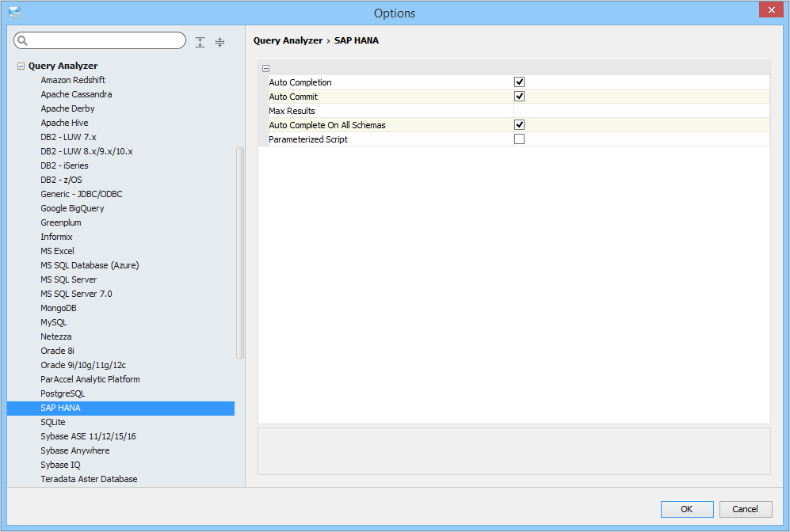Select Greenplum in the tree
Image resolution: width=790 pixels, height=532 pixels.
(x=61, y=222)
